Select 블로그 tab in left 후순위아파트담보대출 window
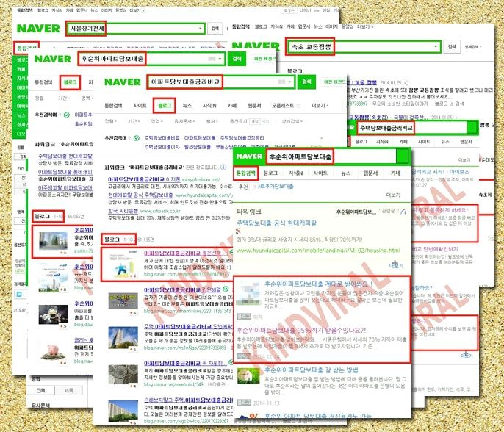Screen dimensions: 504x432 coord(70,82)
